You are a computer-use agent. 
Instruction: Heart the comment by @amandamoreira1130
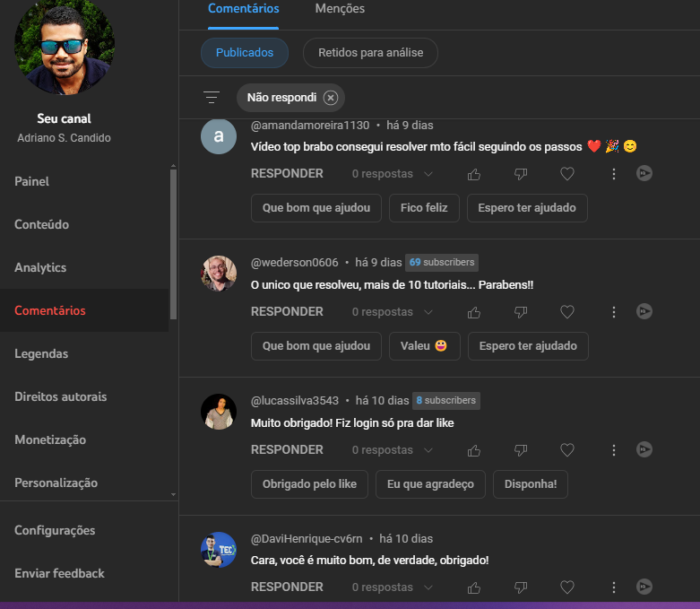coord(566,174)
